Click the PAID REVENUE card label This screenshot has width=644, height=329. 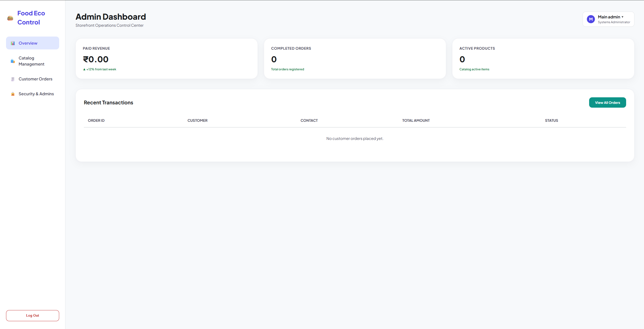click(x=96, y=48)
